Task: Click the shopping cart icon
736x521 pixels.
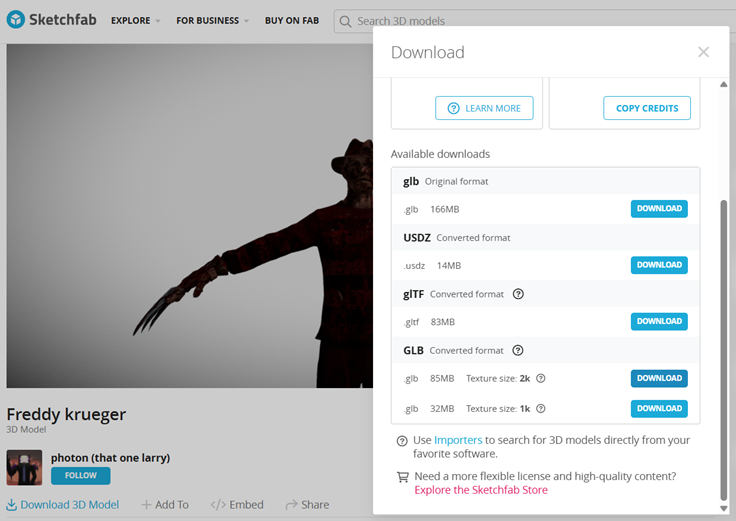Action: click(402, 477)
